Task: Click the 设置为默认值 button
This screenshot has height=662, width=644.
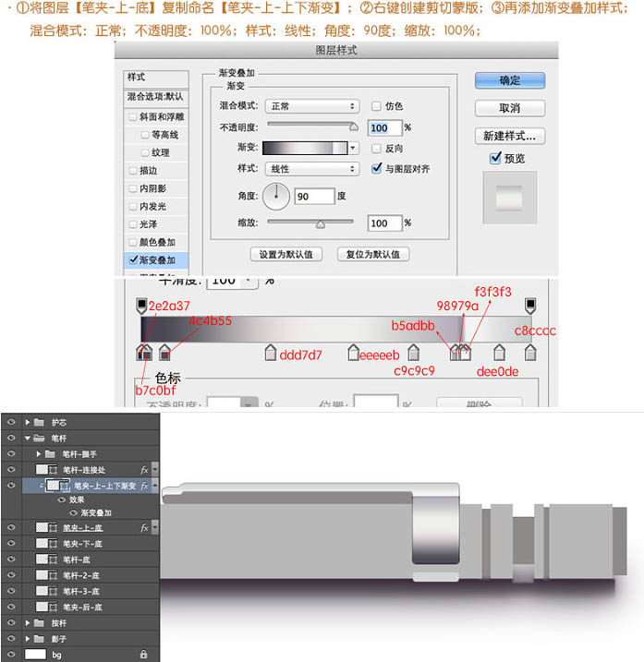Action: (286, 254)
